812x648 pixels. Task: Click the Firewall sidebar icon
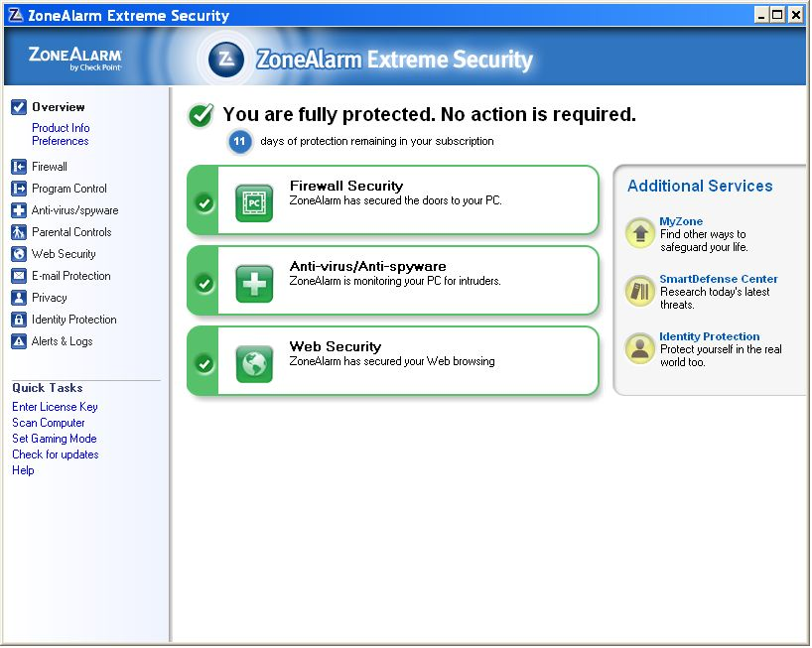point(19,167)
